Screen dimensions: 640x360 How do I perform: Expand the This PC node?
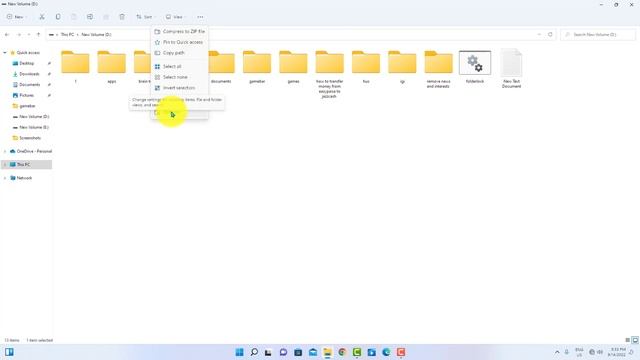click(5, 164)
